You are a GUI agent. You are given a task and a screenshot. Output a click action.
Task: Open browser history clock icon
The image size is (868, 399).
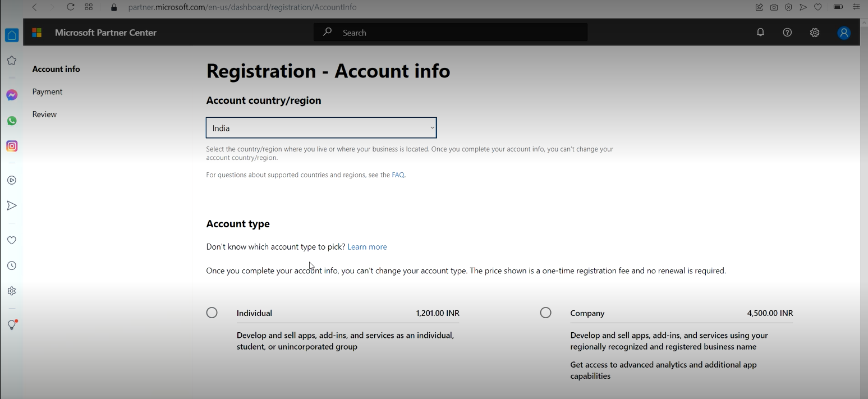point(12,265)
